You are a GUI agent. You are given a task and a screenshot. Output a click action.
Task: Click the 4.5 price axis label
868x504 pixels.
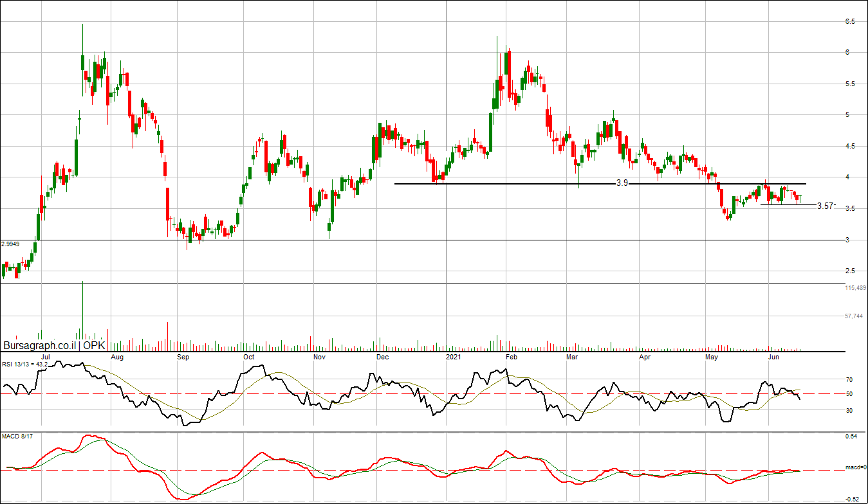coord(849,147)
